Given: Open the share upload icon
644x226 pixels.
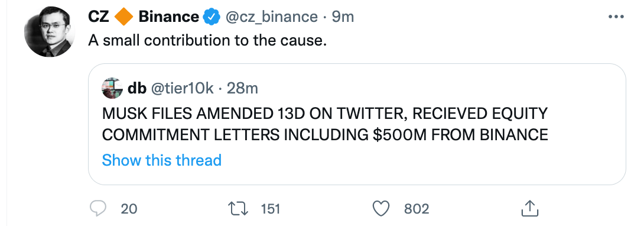Looking at the screenshot, I should (529, 209).
